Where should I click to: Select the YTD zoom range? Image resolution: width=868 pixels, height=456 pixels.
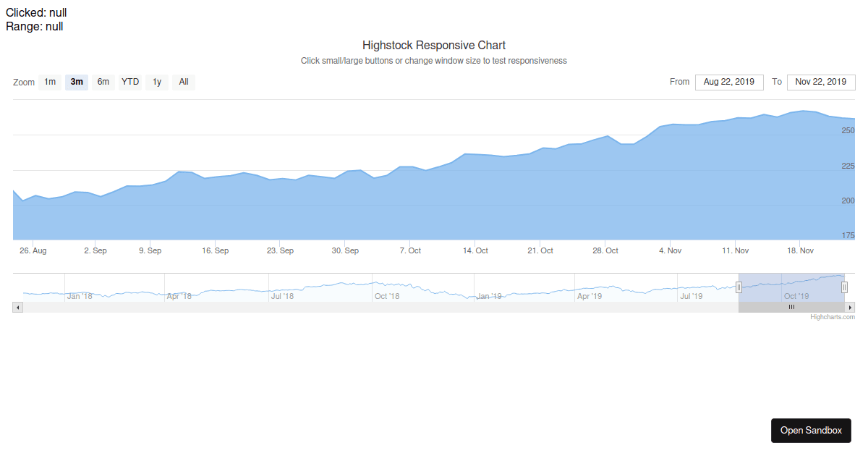[129, 82]
